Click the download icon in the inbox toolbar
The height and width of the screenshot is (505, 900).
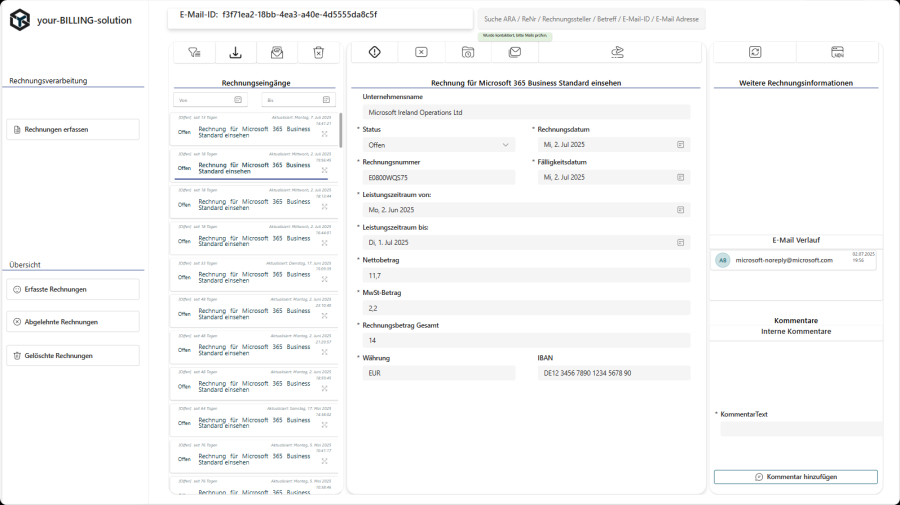click(236, 53)
